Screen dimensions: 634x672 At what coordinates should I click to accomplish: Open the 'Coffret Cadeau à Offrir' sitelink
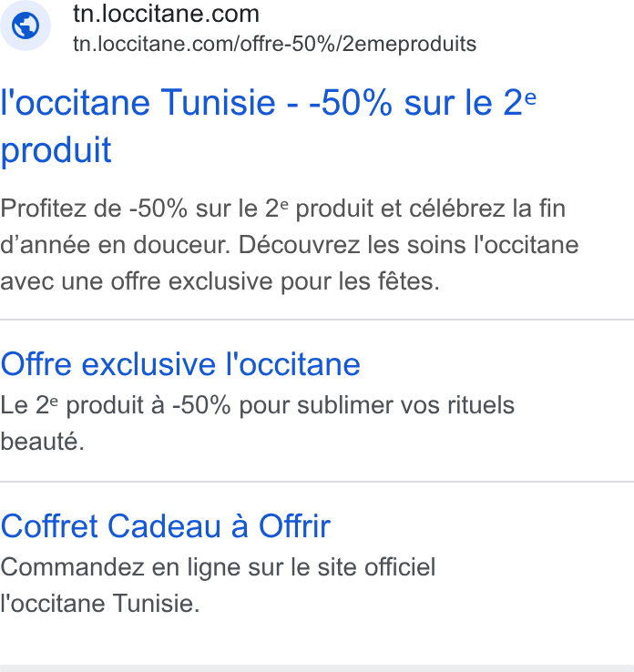166,526
